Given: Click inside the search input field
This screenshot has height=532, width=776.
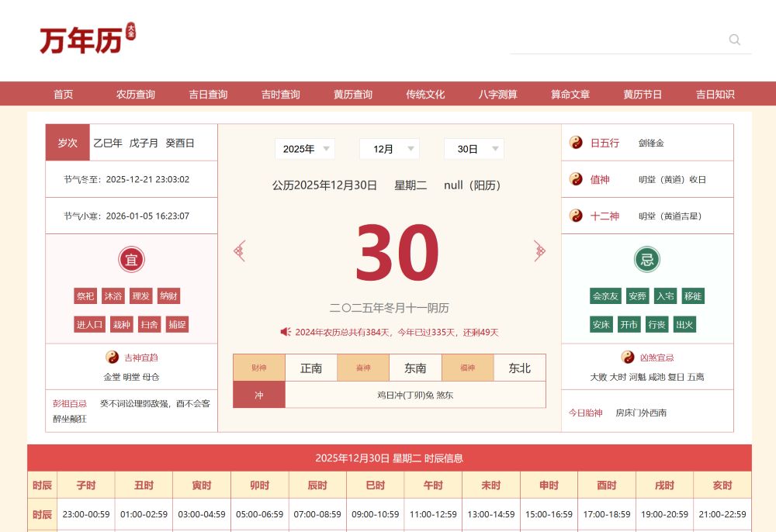Looking at the screenshot, I should [x=621, y=40].
